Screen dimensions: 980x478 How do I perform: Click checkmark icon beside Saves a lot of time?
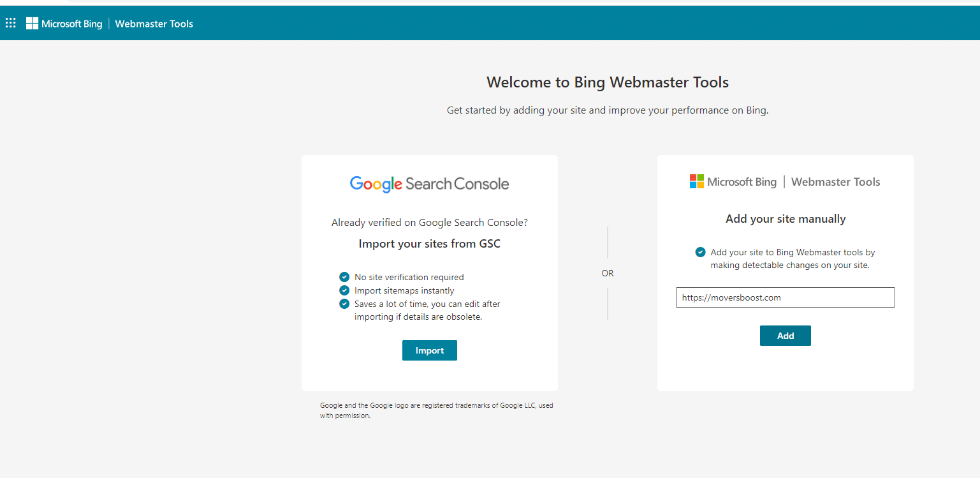click(344, 304)
